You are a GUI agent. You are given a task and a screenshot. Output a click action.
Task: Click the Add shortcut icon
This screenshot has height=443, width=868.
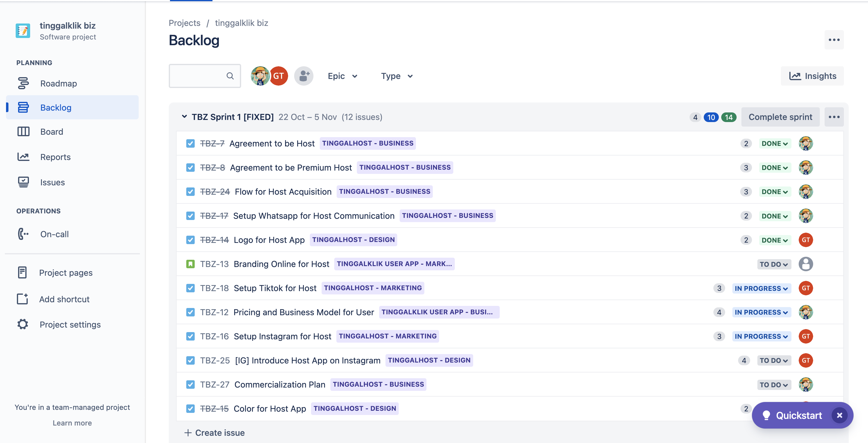click(x=22, y=299)
